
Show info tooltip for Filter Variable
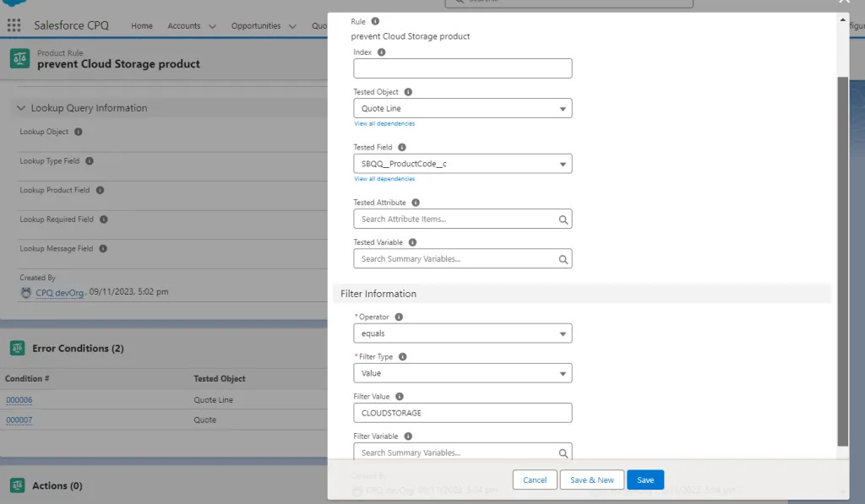[408, 436]
